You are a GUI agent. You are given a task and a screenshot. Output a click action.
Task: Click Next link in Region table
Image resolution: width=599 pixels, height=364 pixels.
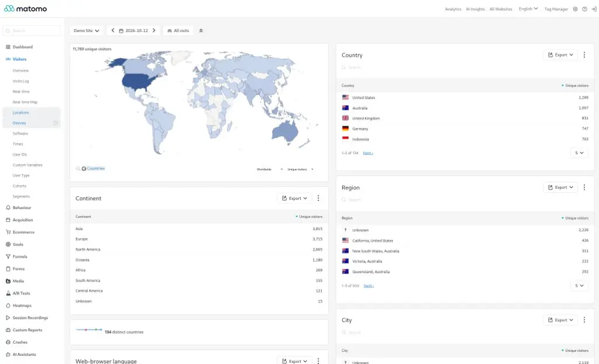click(369, 285)
